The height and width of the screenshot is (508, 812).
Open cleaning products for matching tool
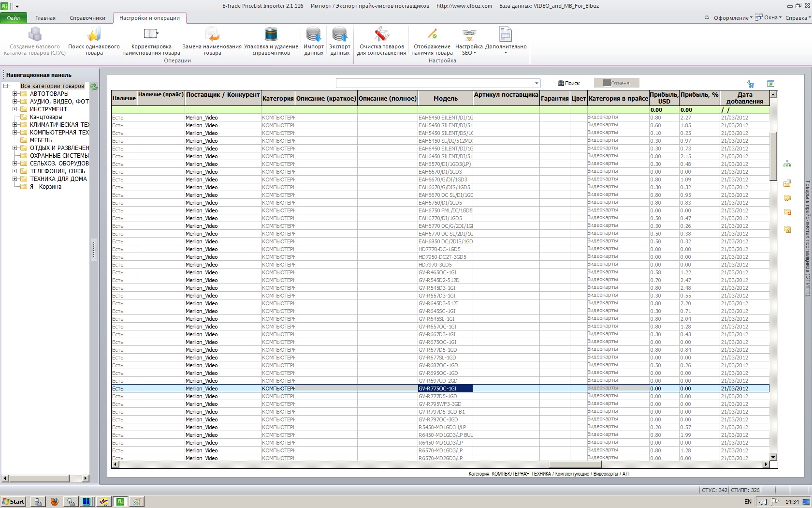pos(382,41)
